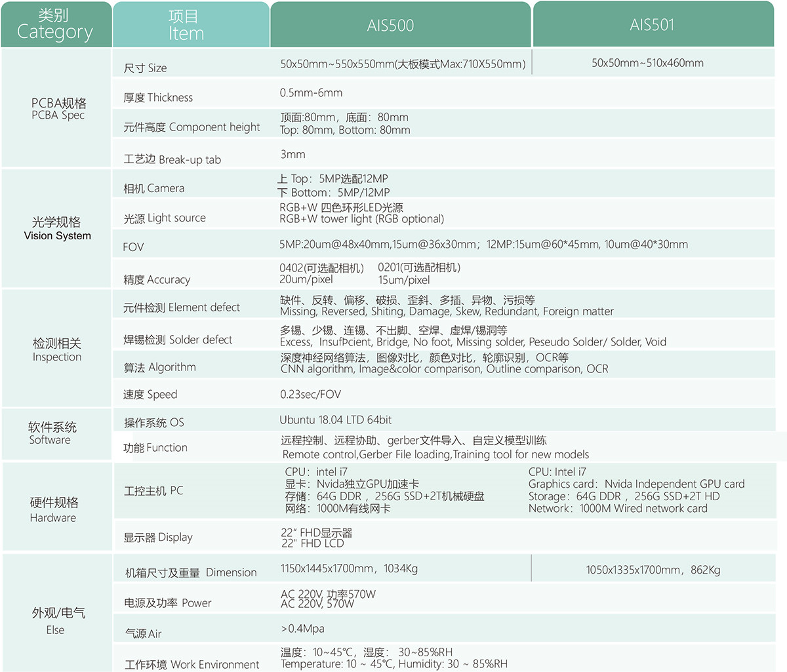
Task: Select the Element defect item label
Action: (182, 307)
